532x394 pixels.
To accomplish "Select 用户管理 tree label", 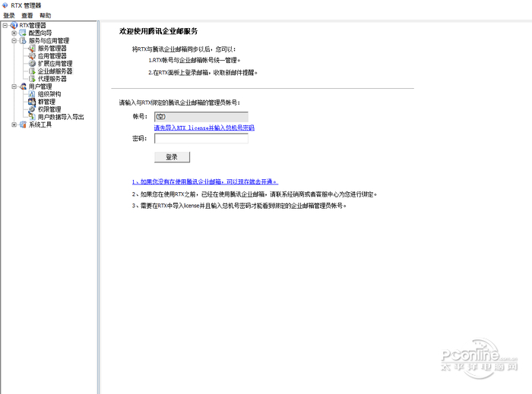I will pyautogui.click(x=40, y=87).
